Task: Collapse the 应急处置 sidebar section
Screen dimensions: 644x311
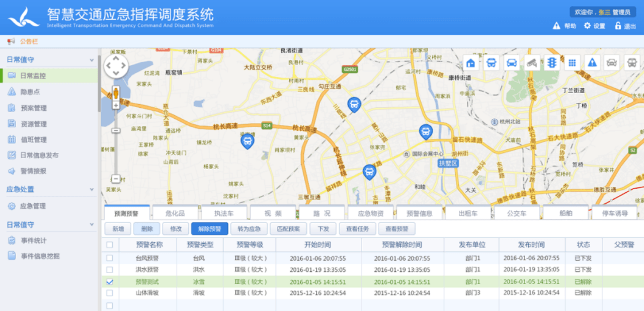Action: [x=92, y=190]
